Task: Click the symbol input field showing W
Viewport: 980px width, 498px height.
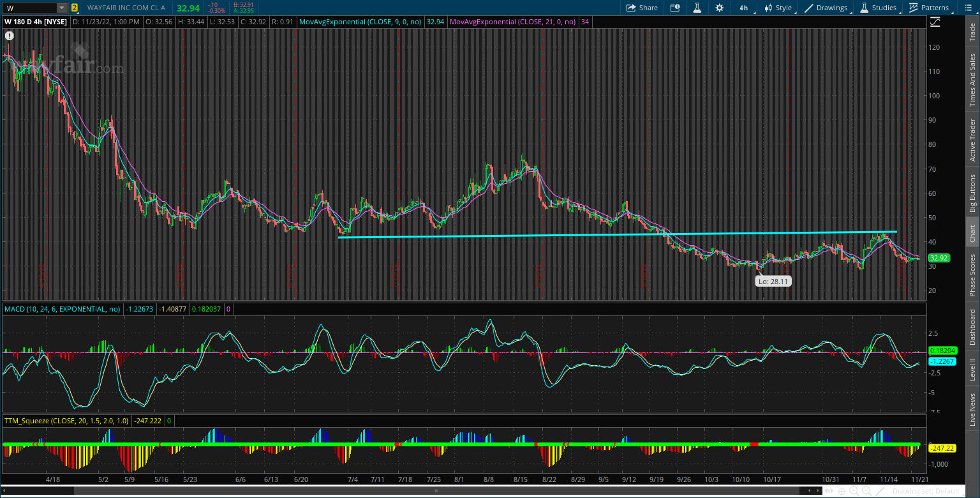Action: click(30, 8)
